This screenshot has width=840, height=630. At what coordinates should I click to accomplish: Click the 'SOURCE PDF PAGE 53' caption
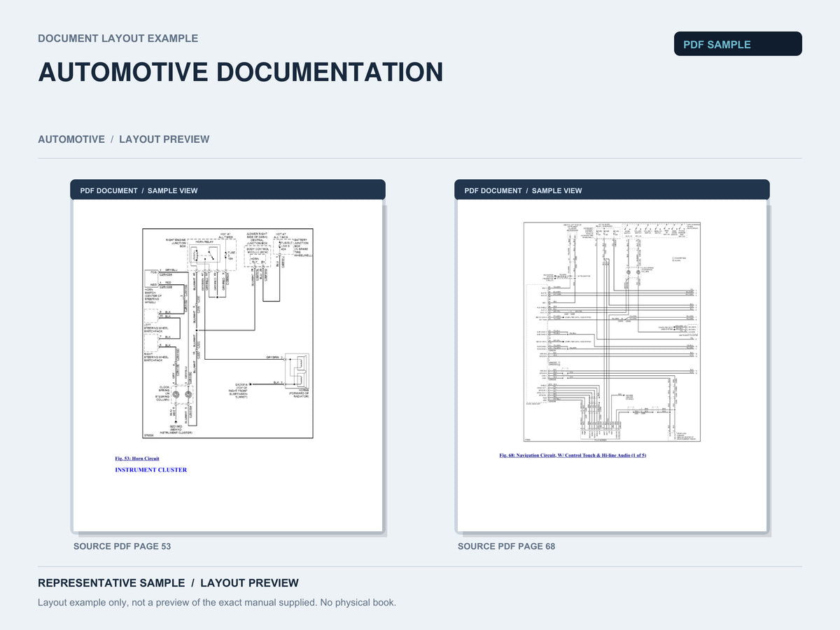(122, 546)
